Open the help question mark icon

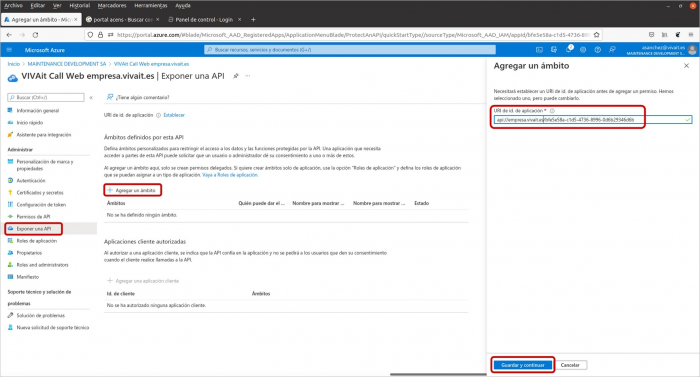(597, 50)
